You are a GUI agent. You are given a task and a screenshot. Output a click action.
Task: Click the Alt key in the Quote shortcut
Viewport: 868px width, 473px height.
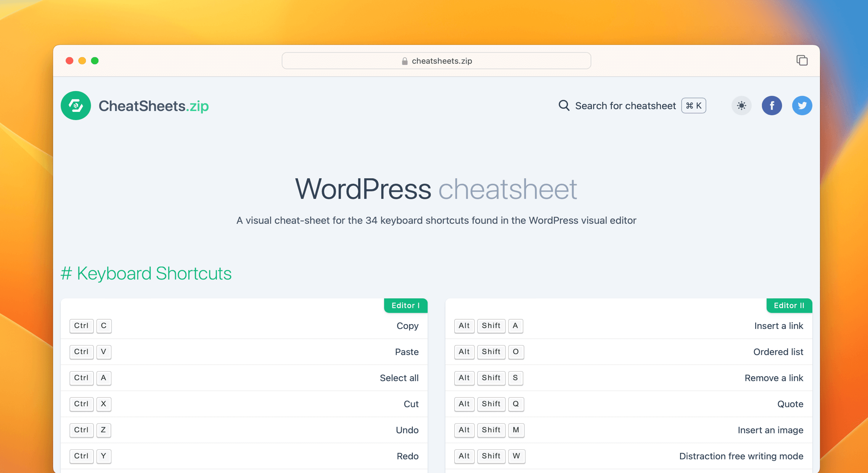464,404
